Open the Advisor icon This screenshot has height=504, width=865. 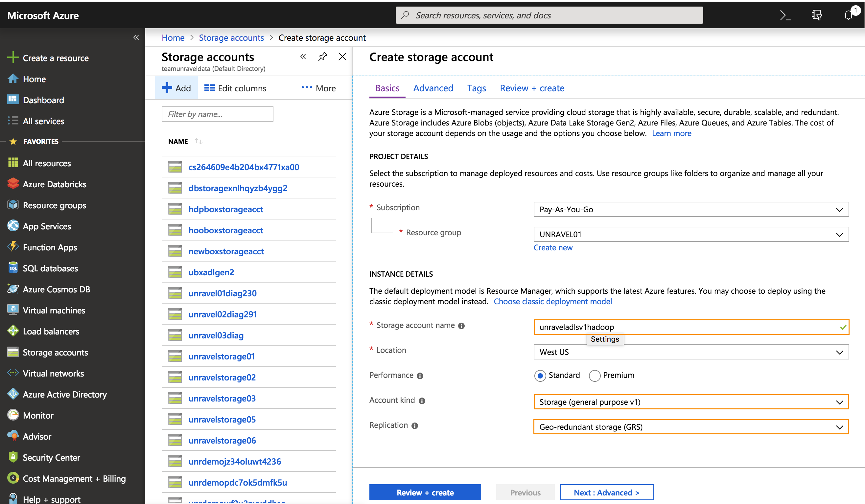click(x=13, y=436)
